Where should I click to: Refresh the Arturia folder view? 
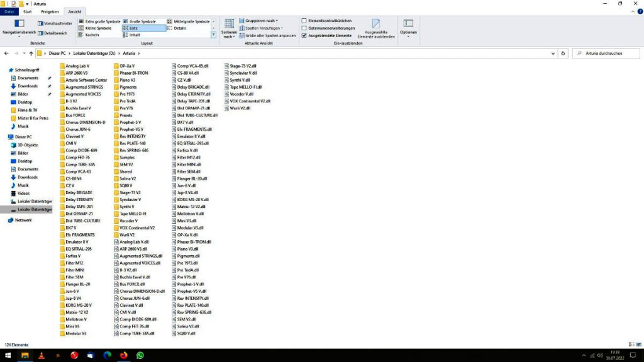point(563,53)
